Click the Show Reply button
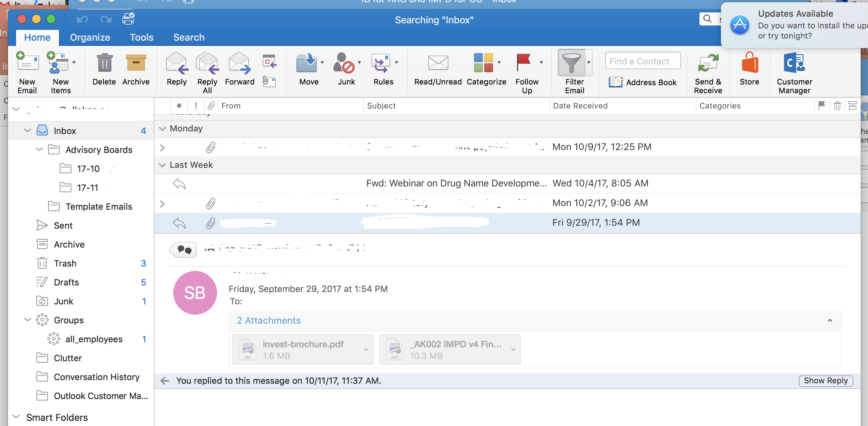 (825, 380)
